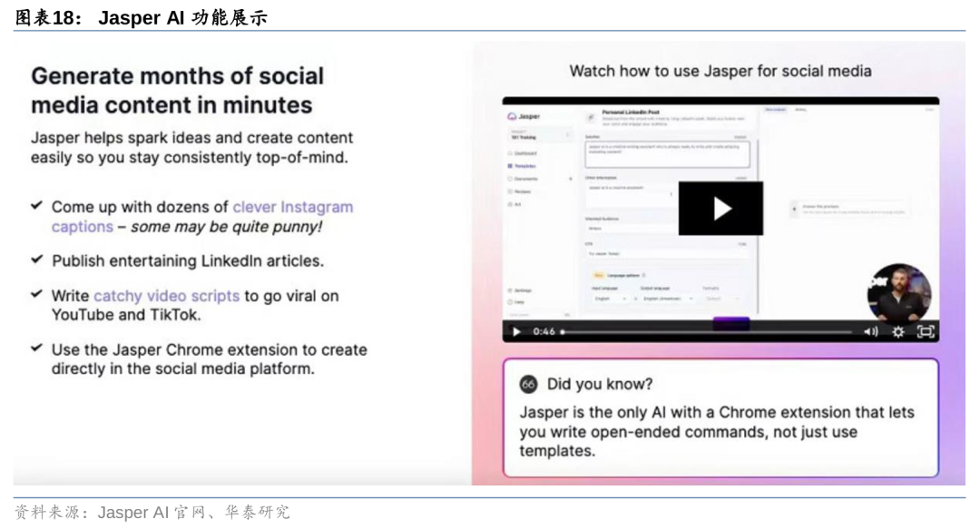Click 'Watch how to use Jasper for social media'

click(720, 71)
